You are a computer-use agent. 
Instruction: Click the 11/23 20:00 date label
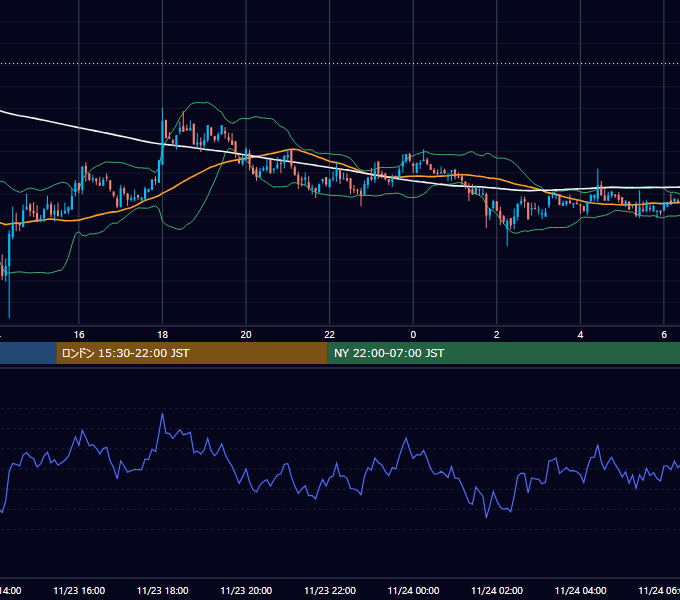(246, 590)
